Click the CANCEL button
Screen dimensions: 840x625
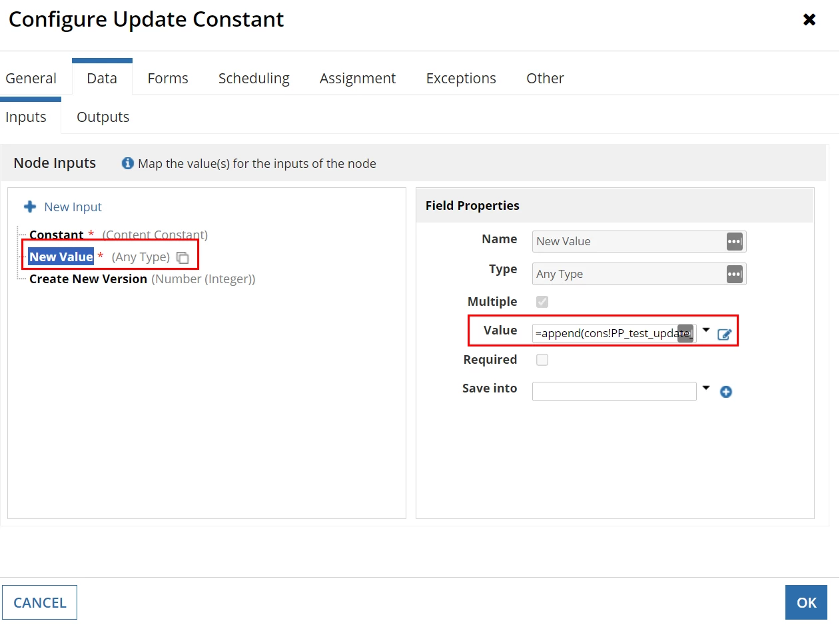click(40, 602)
